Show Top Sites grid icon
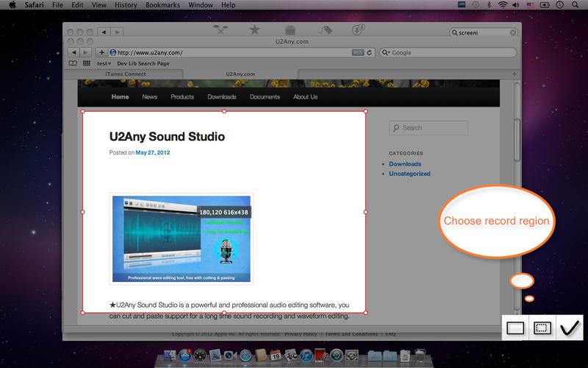This screenshot has width=588, height=368. (x=87, y=63)
